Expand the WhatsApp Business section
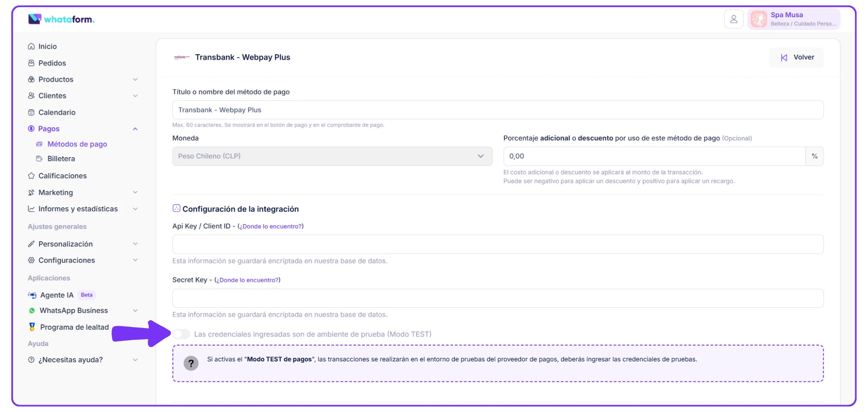Viewport: 868px width, 412px height. point(135,311)
